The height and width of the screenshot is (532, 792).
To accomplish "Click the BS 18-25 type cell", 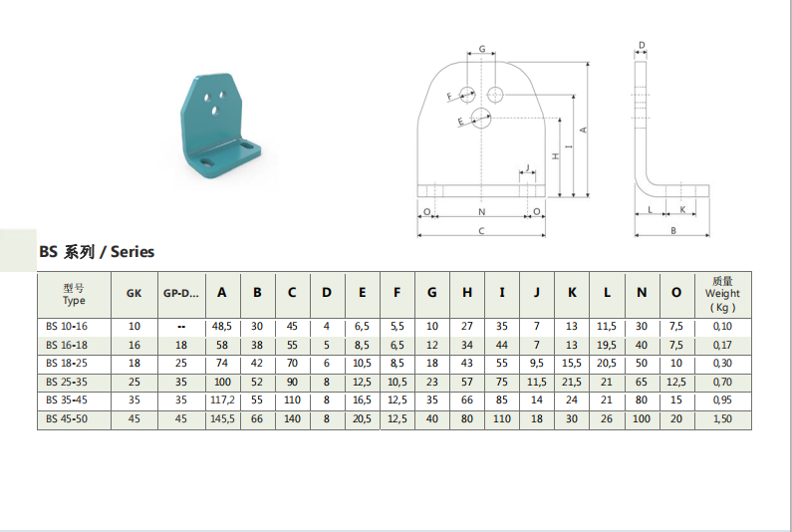I will [67, 364].
